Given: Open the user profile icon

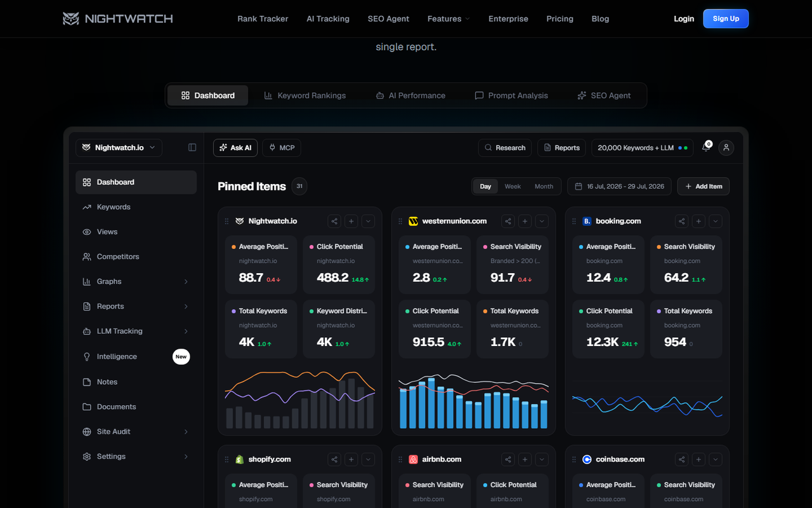Looking at the screenshot, I should point(726,147).
